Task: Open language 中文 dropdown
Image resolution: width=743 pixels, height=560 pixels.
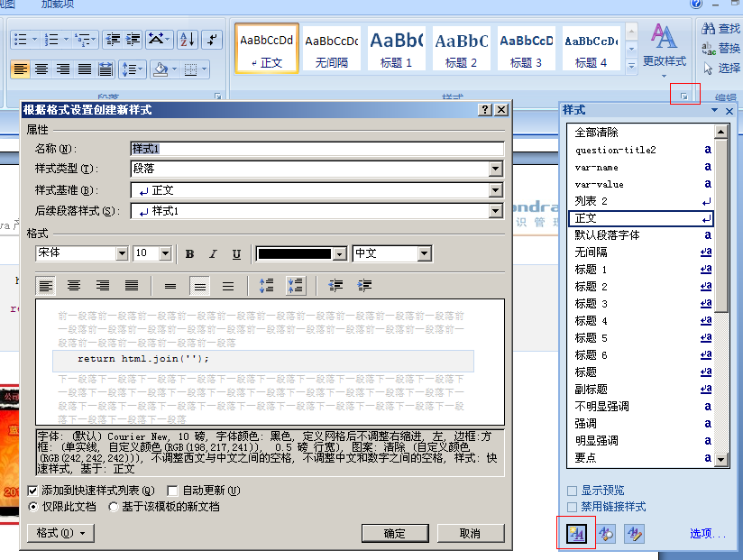Action: point(425,253)
